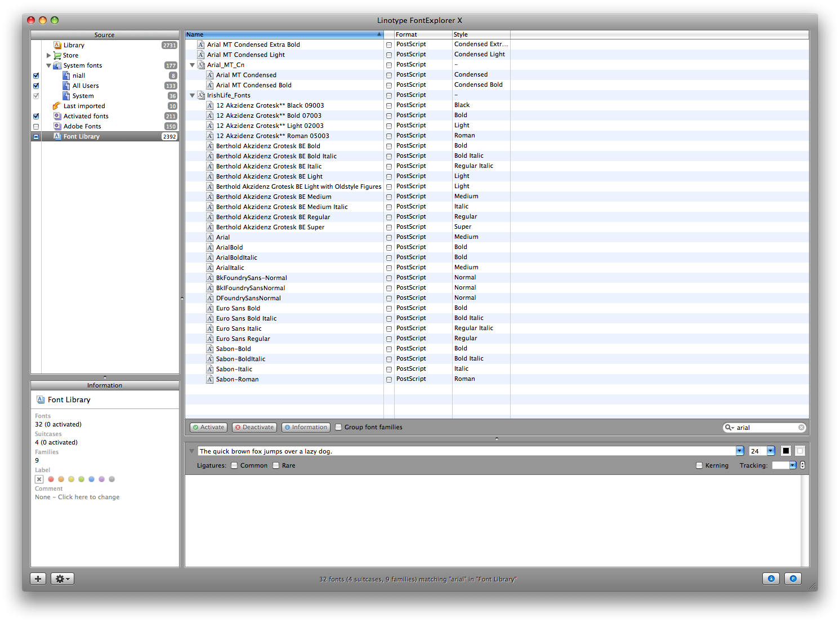Clear the arial search field
The image size is (840, 622).
pos(801,428)
